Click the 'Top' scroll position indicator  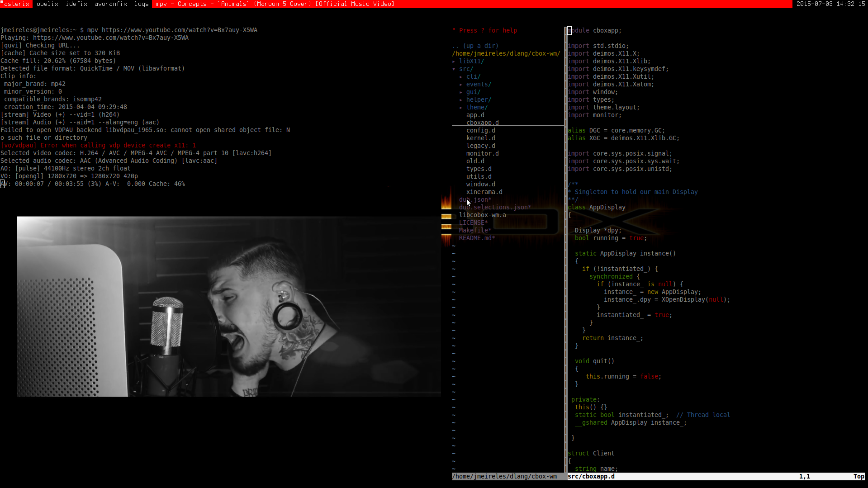tap(859, 477)
